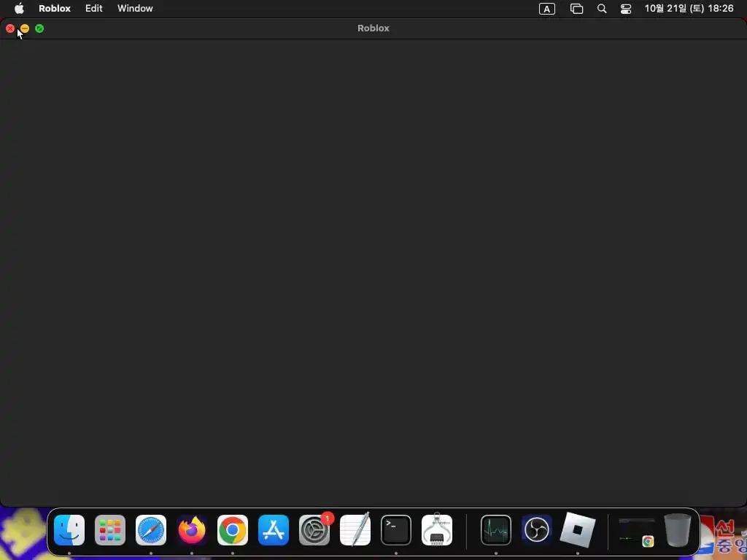Launch Firefox from the Dock
747x560 pixels.
(192, 529)
